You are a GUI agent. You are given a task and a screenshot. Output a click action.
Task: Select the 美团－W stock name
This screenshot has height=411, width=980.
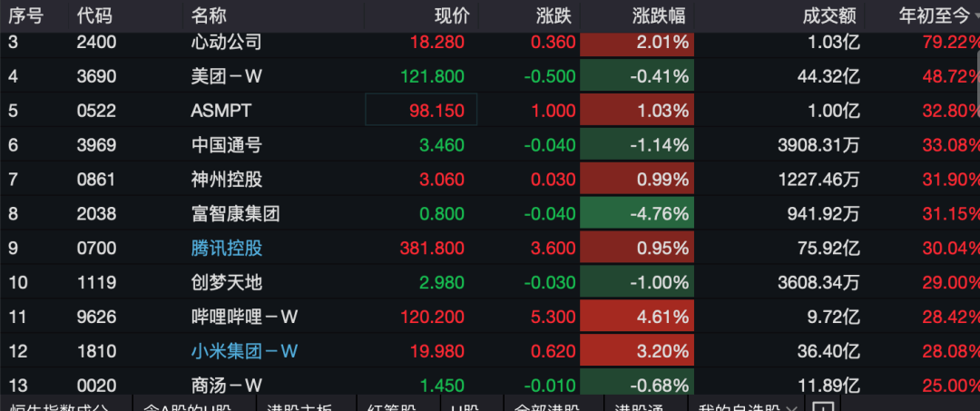coord(226,76)
